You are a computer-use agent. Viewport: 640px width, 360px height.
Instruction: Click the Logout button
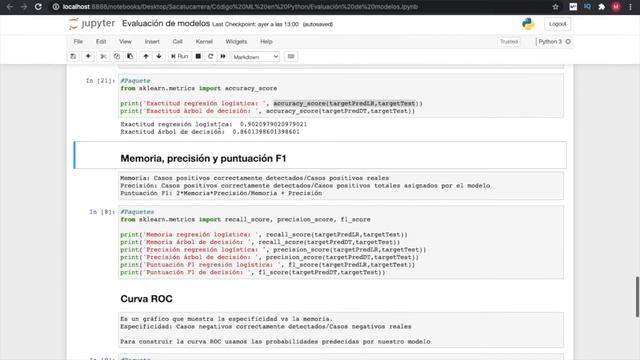click(558, 24)
